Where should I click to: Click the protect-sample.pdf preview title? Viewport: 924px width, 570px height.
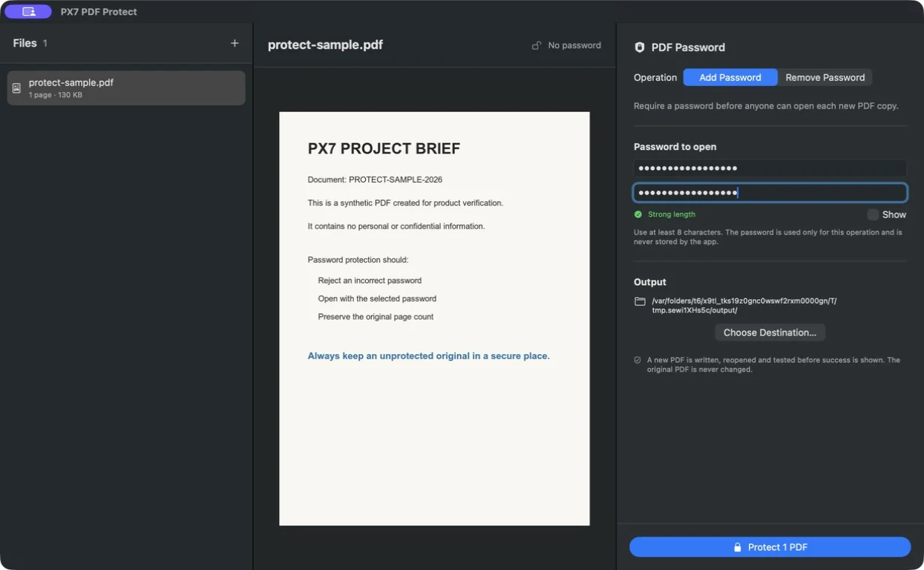[x=325, y=45]
